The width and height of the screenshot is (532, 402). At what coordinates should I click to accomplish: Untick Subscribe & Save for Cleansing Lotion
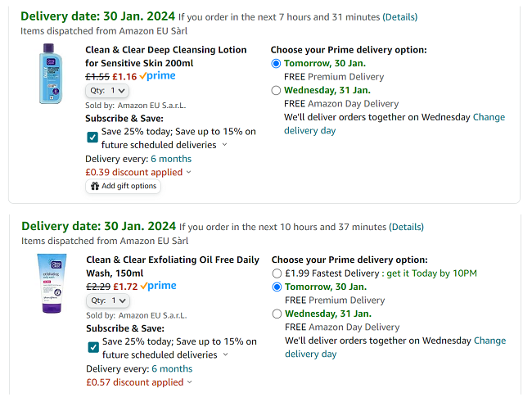[92, 138]
